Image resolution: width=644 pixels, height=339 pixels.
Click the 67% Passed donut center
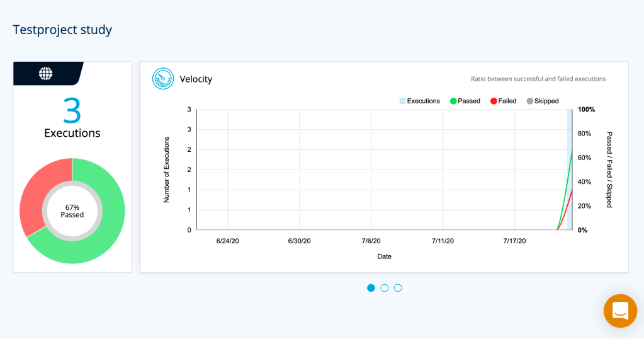pyautogui.click(x=72, y=211)
